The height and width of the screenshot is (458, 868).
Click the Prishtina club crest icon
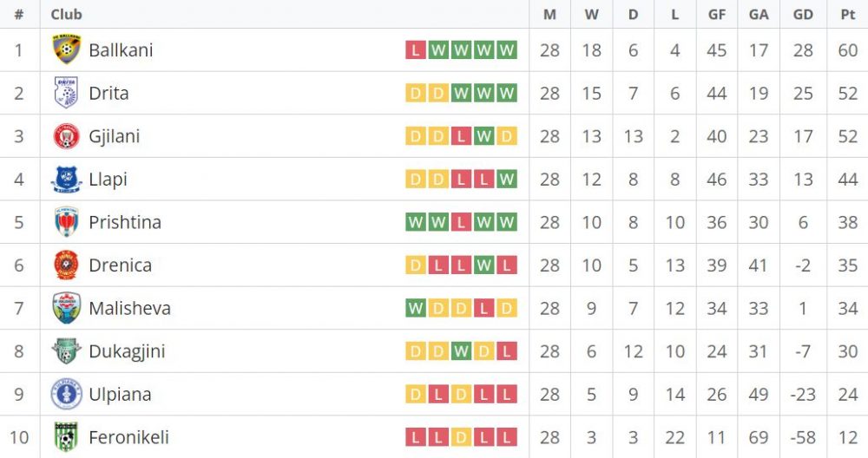[x=66, y=222]
